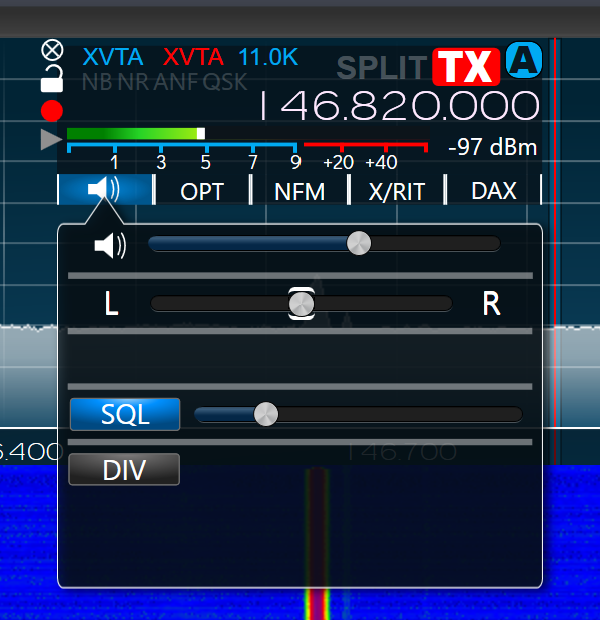Click the red record button
The image size is (600, 620).
pyautogui.click(x=52, y=111)
